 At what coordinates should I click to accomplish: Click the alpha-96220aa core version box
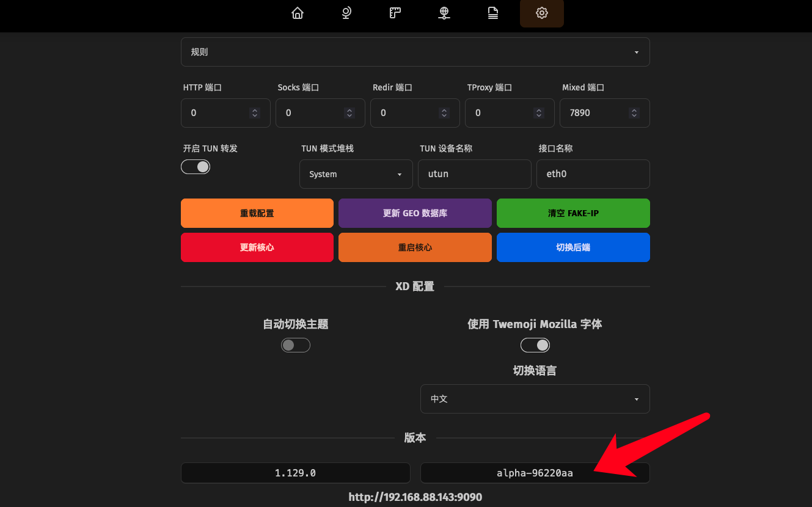click(535, 473)
